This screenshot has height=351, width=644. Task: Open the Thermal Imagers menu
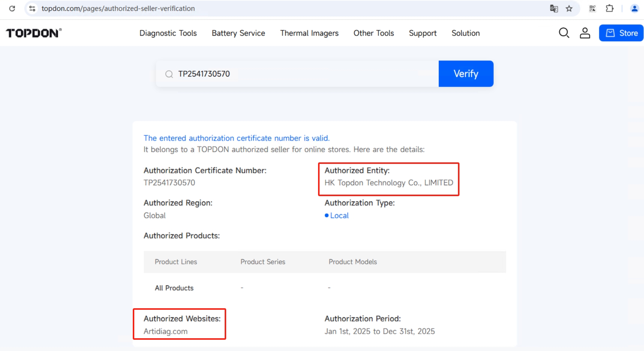click(309, 33)
